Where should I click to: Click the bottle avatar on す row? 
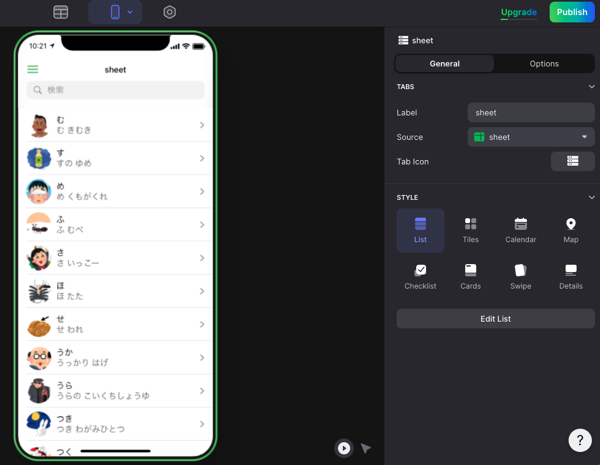coord(39,158)
